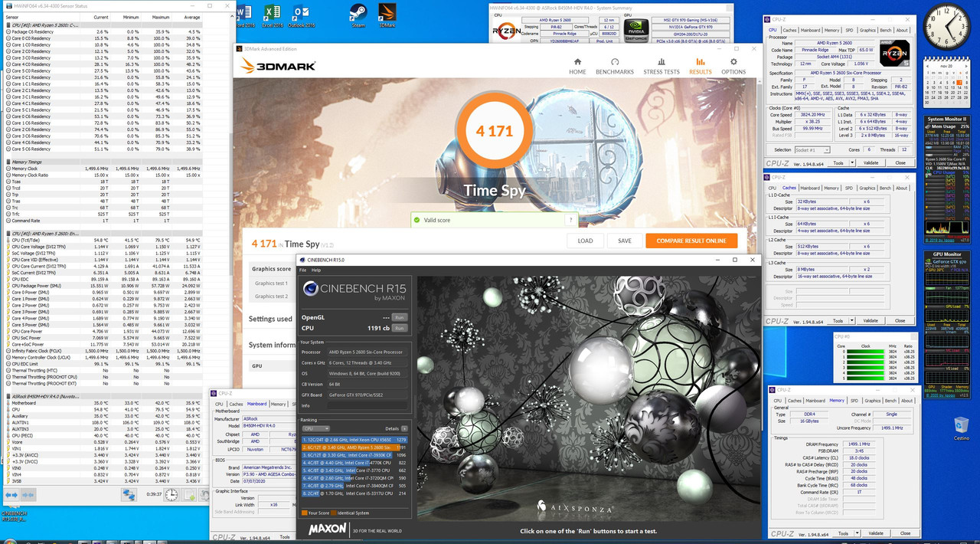Select the Excel 2016 desktop shortcut
This screenshot has height=544, width=980.
tap(273, 16)
